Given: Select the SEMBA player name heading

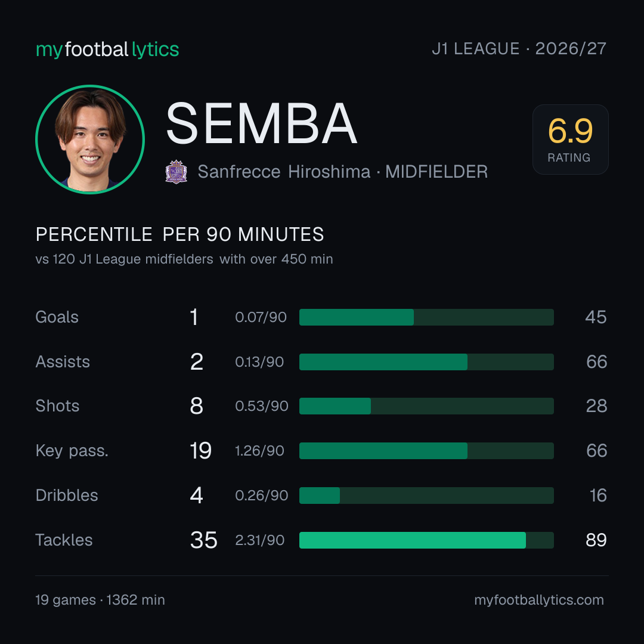Looking at the screenshot, I should coord(261,123).
